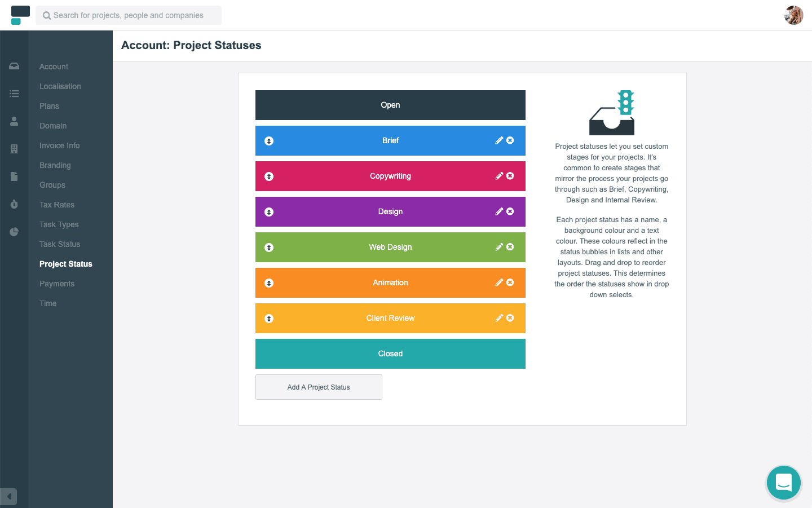Open the chat support bubble
This screenshot has height=508, width=812.
784,483
